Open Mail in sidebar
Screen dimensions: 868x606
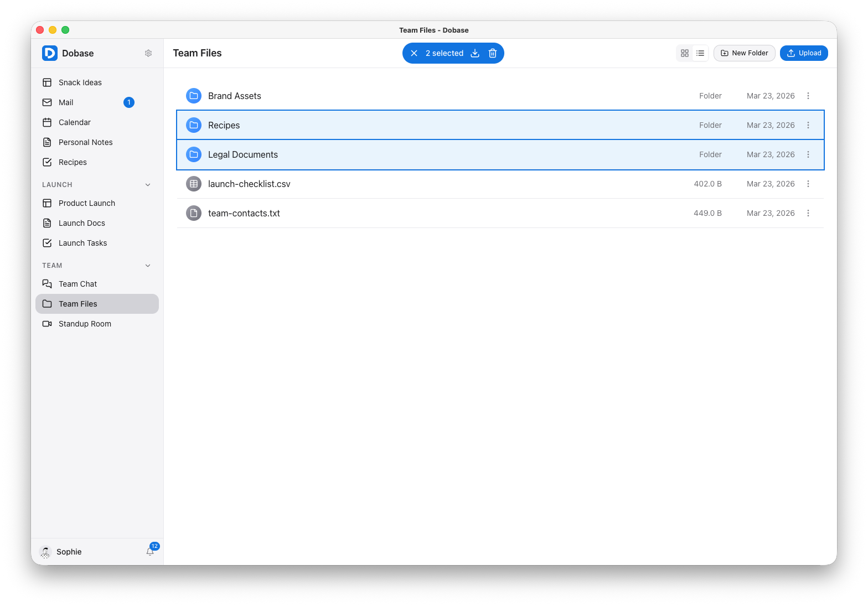point(97,102)
